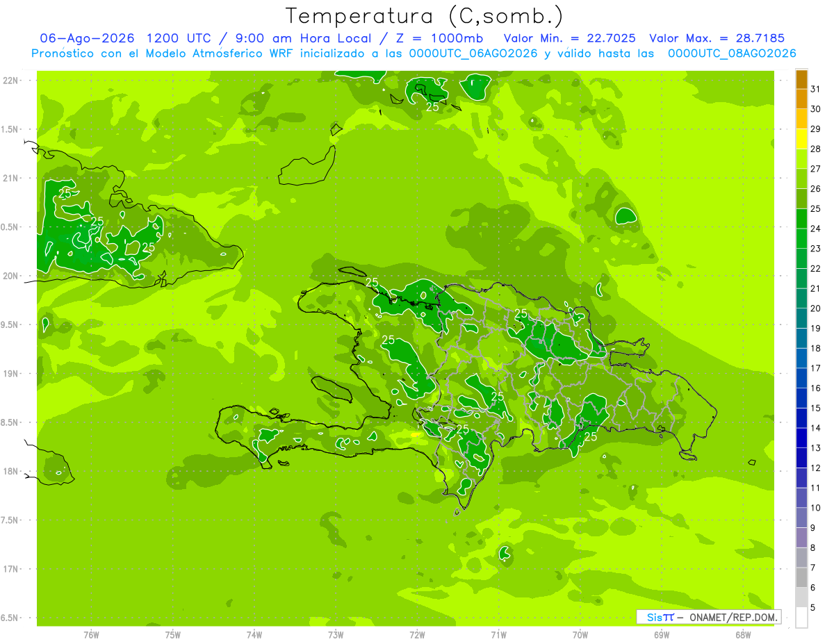Click the '74W' longitude label
Image resolution: width=834 pixels, height=644 pixels.
[254, 635]
